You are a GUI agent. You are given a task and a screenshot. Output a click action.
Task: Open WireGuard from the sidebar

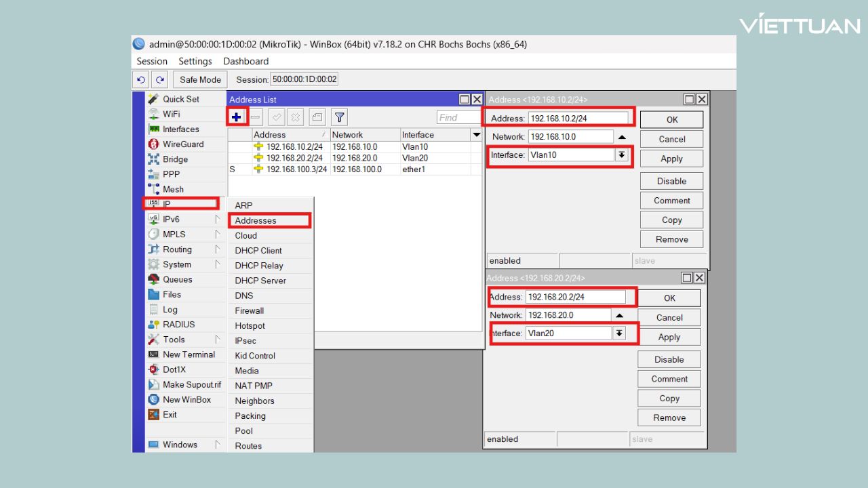[x=182, y=144]
